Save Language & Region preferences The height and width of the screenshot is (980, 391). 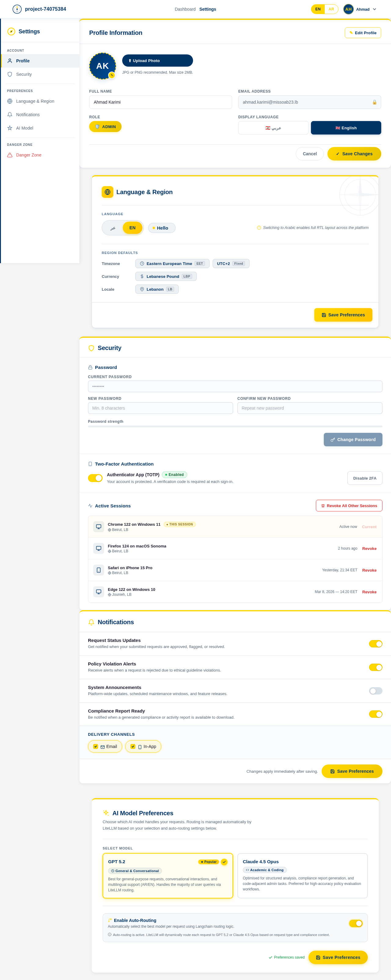(x=343, y=315)
